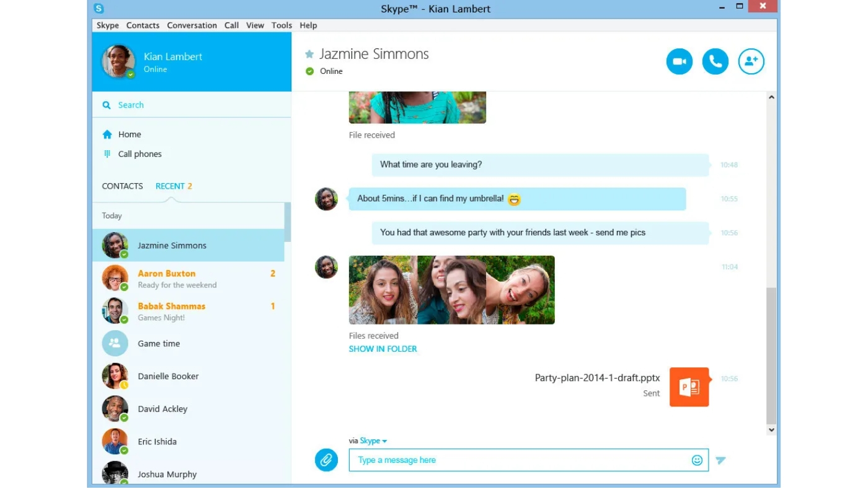Click the paperclip attach file button

tap(326, 460)
